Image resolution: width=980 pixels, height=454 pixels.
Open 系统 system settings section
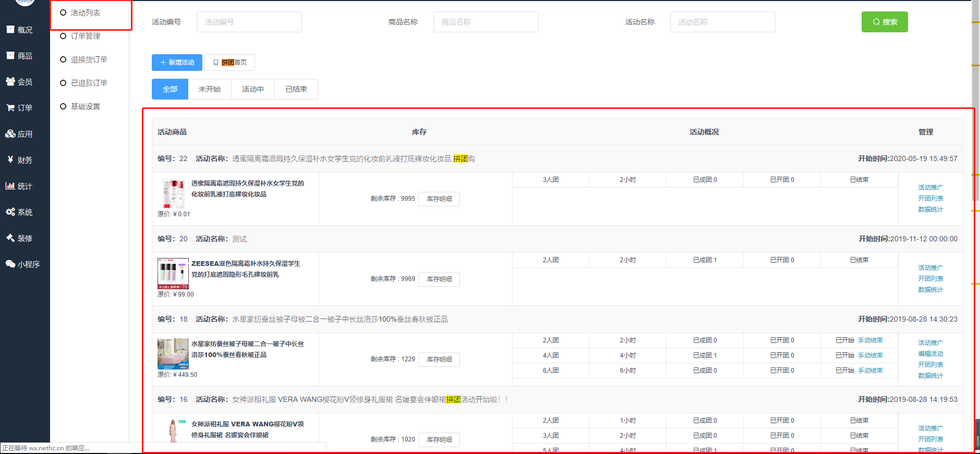[x=19, y=212]
